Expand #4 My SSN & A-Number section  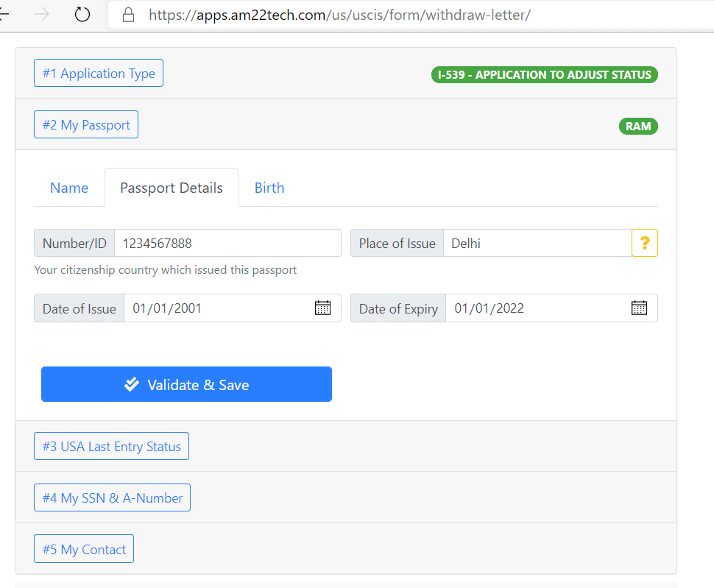click(112, 497)
